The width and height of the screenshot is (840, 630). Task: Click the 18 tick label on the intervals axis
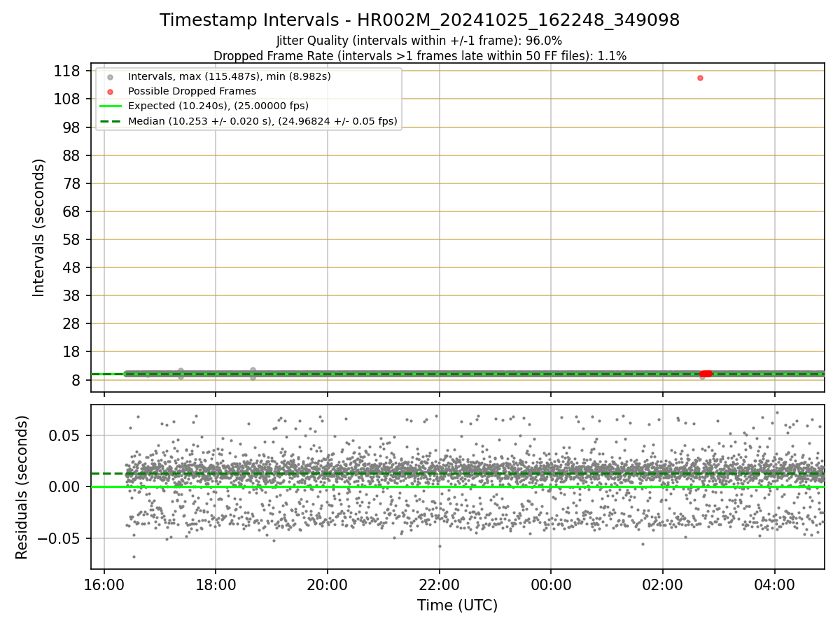coord(71,351)
